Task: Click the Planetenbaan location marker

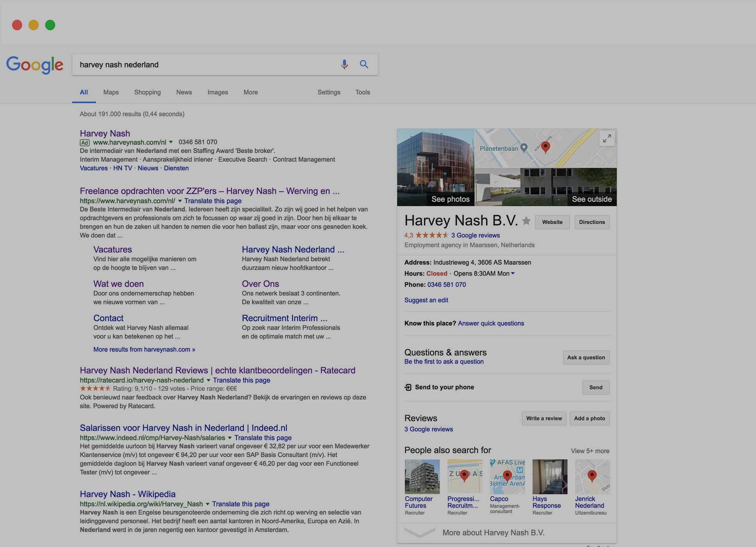Action: click(524, 148)
